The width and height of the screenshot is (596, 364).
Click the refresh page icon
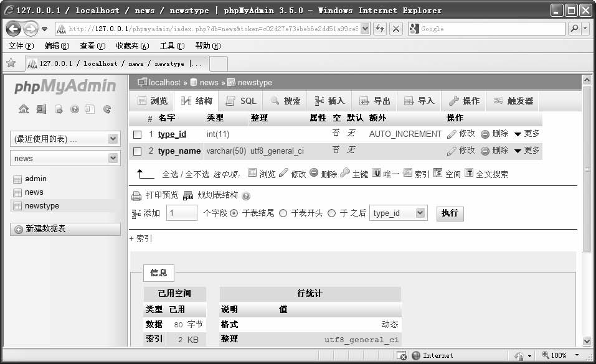coord(380,29)
